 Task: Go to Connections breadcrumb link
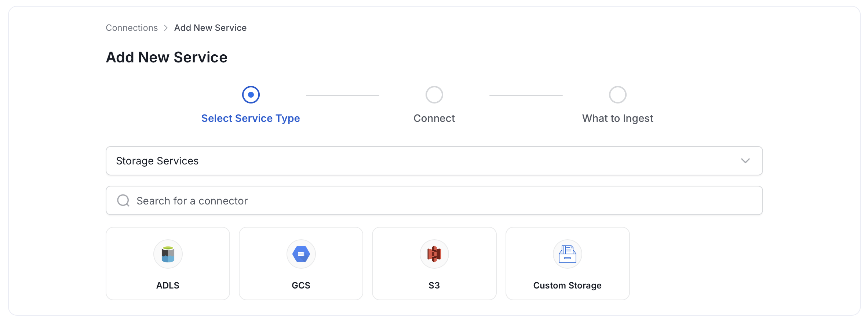[x=132, y=28]
